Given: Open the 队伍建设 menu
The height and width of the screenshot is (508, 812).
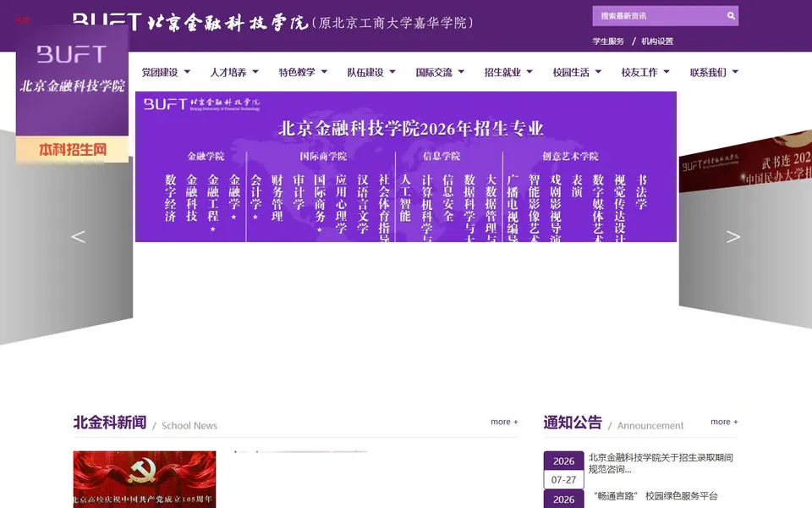Looking at the screenshot, I should [365, 72].
